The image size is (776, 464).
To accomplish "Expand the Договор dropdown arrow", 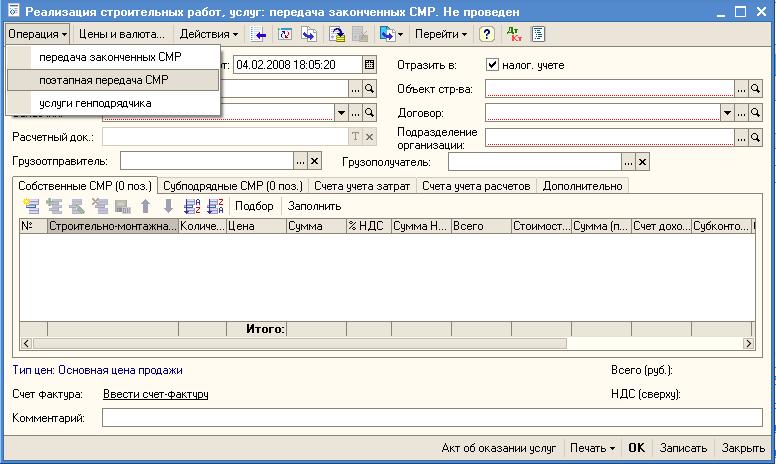I will 727,113.
